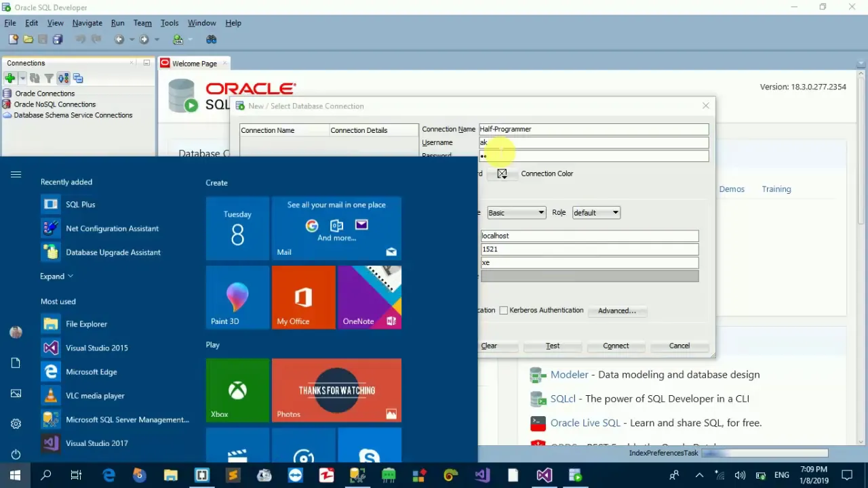Select Database Schema Service Connections item
Image resolution: width=868 pixels, height=488 pixels.
tap(73, 115)
